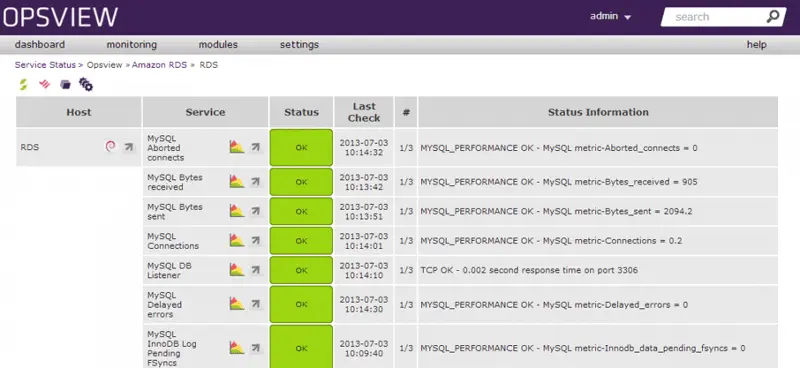View graph for MySQL Bytes received

pyautogui.click(x=237, y=181)
